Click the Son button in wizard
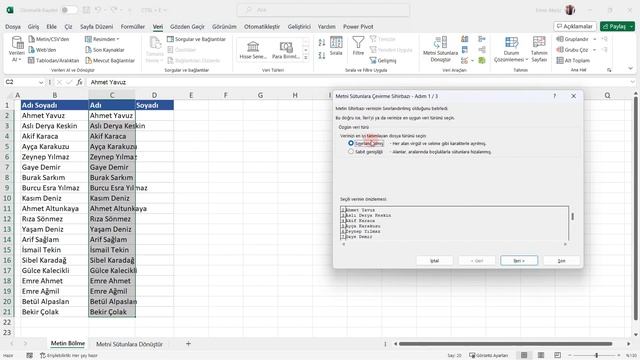This screenshot has width=640, height=360. tap(561, 260)
